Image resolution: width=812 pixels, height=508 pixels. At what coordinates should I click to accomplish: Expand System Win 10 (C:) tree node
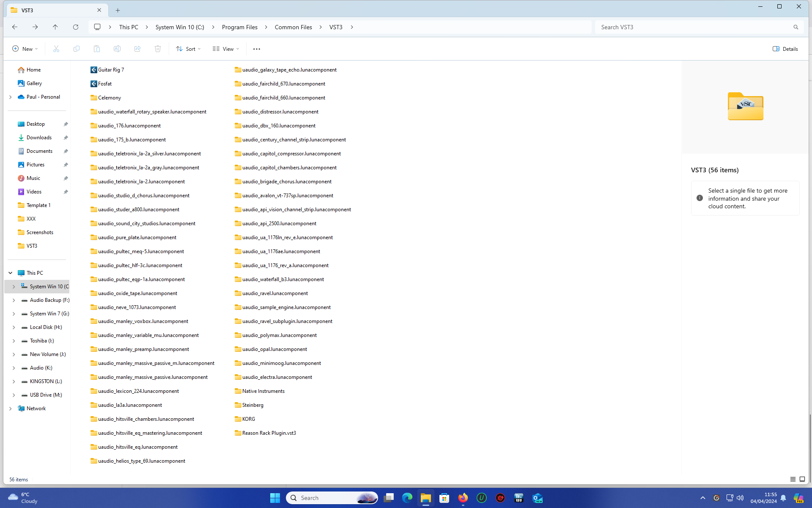[14, 287]
